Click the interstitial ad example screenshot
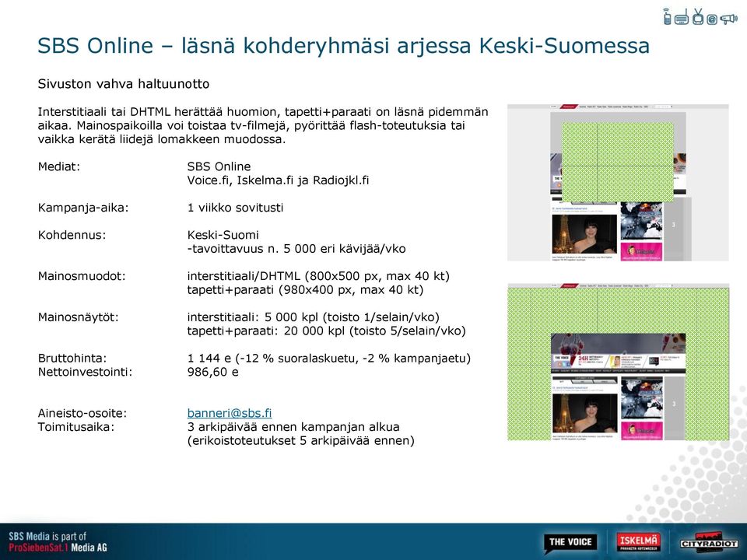The height and width of the screenshot is (560, 747). [618, 182]
